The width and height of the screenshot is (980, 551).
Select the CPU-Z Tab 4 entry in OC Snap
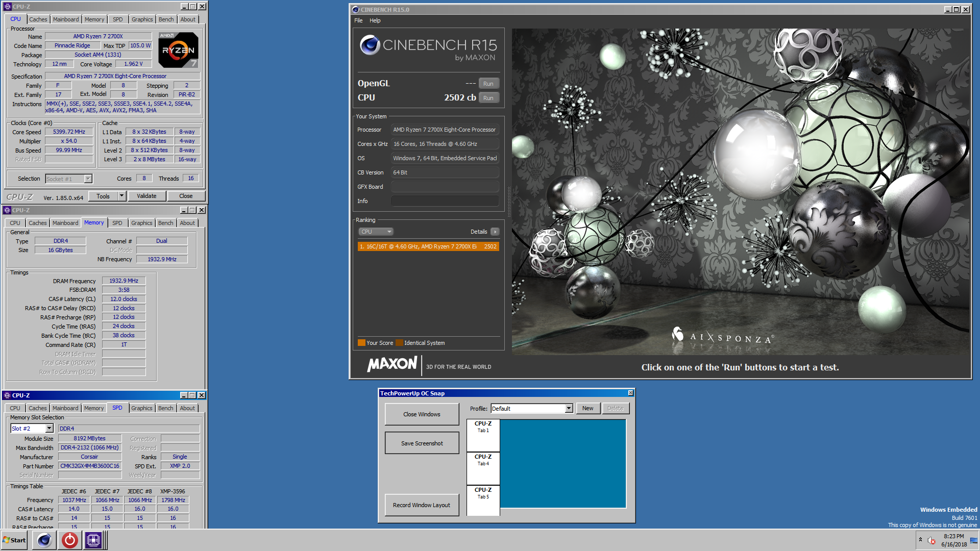point(483,469)
